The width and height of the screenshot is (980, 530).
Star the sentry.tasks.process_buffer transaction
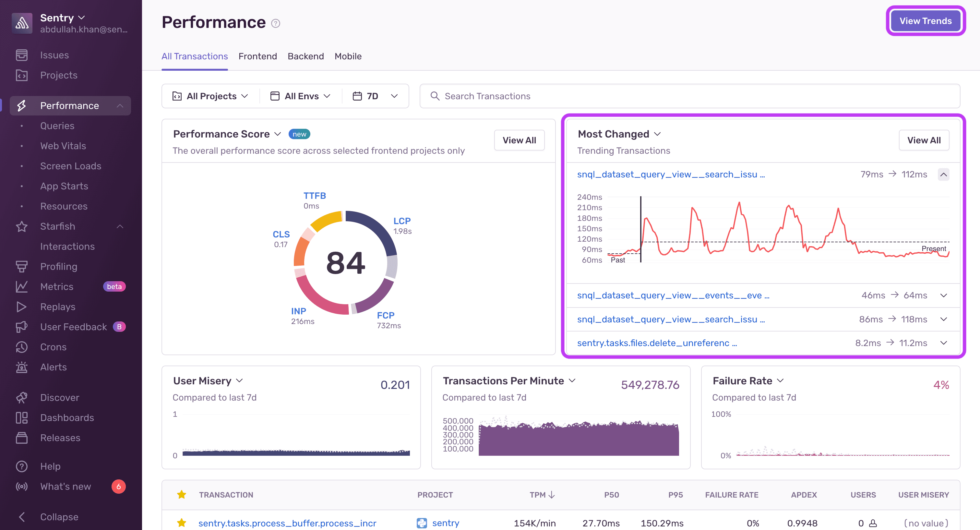(x=182, y=523)
